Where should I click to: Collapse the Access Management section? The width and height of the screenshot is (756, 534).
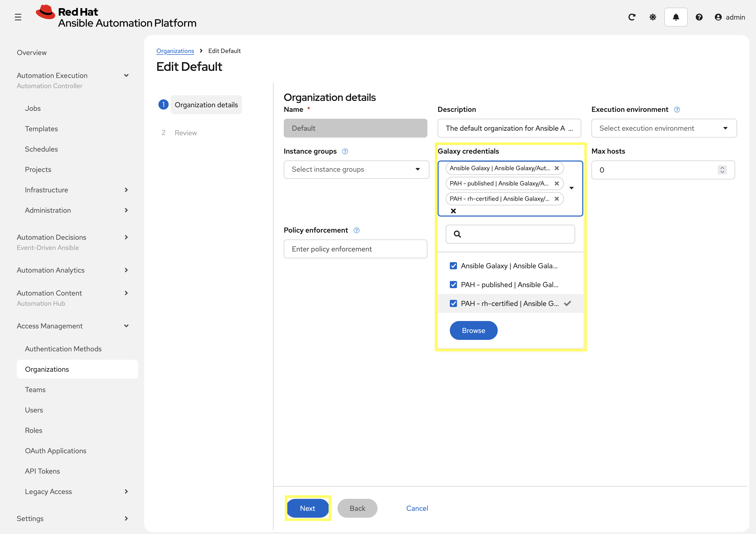tap(126, 326)
